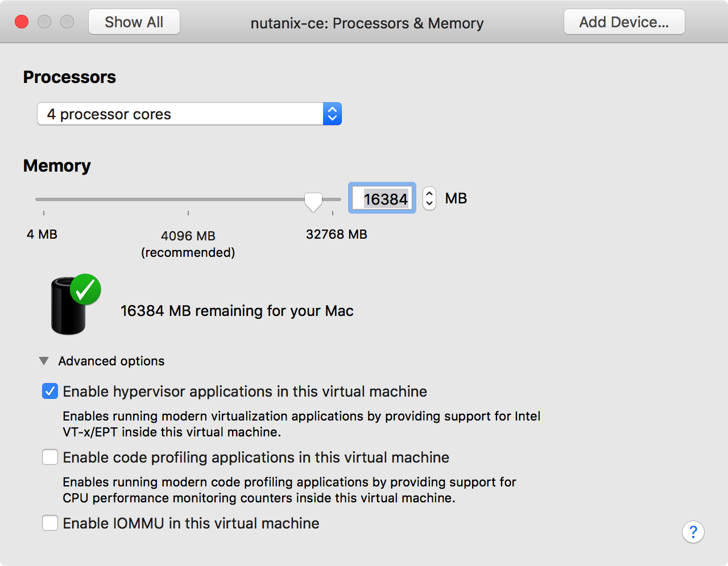Click the memory slider handle
The image size is (728, 566).
(313, 201)
